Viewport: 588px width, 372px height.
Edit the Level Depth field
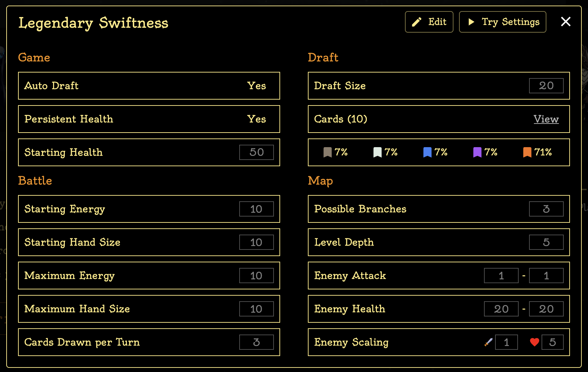coord(546,242)
